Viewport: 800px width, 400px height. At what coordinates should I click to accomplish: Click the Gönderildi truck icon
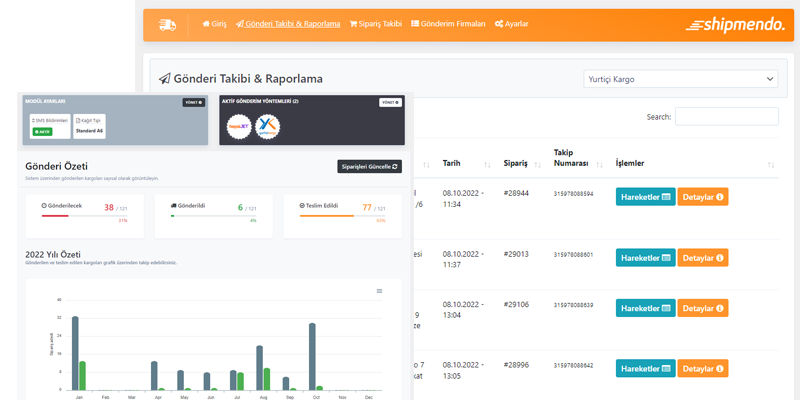(x=173, y=206)
